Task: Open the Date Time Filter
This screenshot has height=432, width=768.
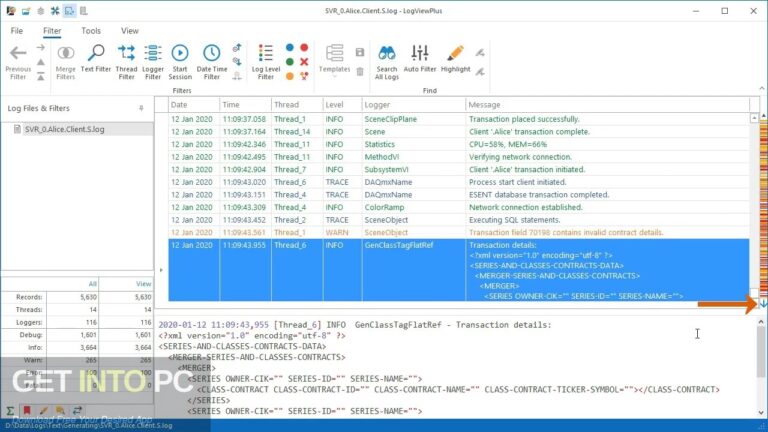Action: 212,62
